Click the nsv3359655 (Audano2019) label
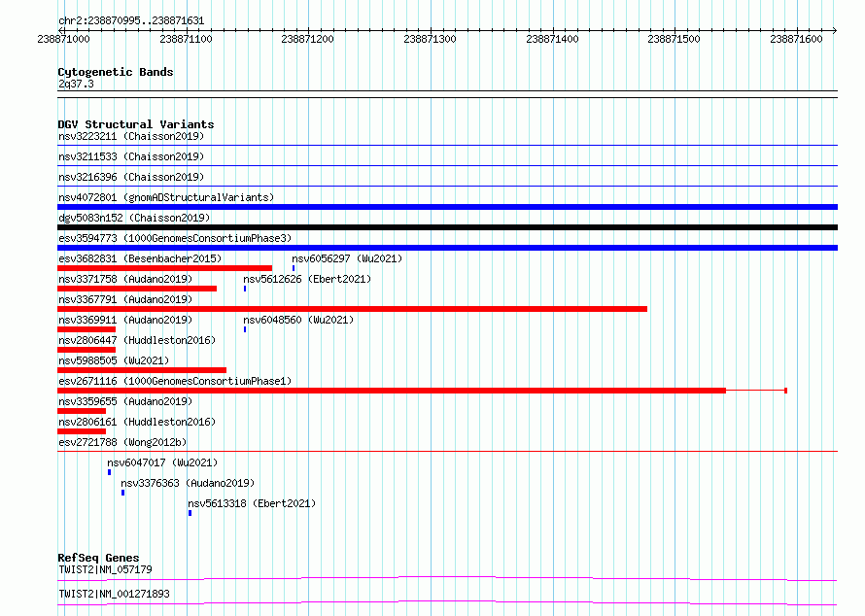865x616 pixels. [x=125, y=401]
